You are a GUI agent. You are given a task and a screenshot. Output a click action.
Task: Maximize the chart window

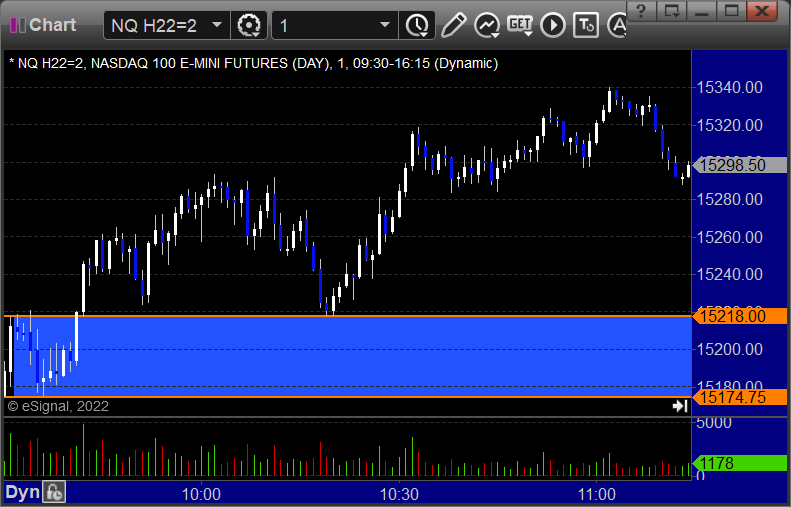tap(732, 11)
